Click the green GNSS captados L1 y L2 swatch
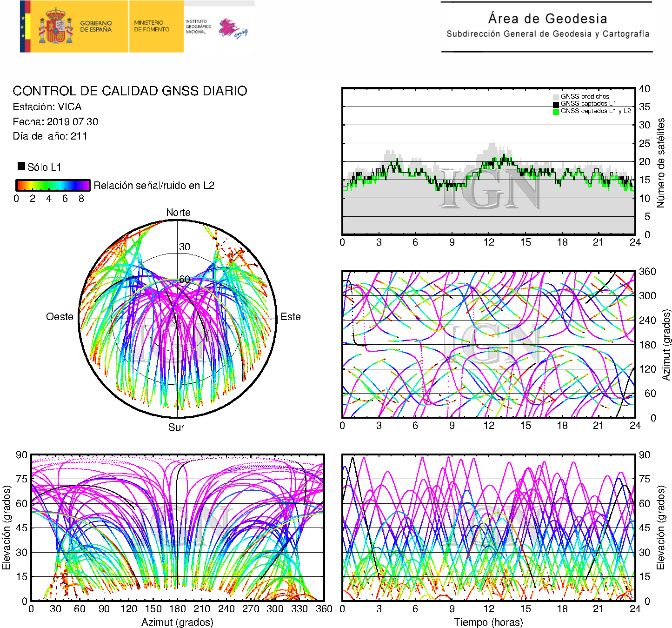The height and width of the screenshot is (628, 672). coord(556,111)
